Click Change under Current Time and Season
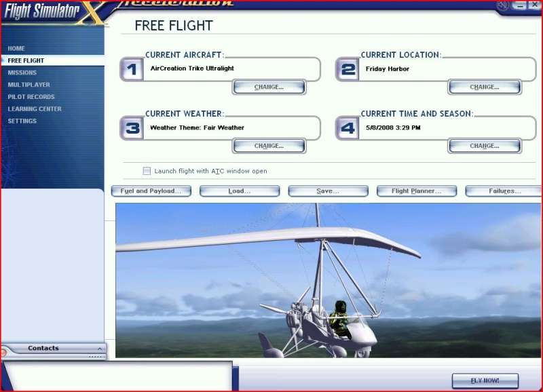 click(485, 146)
